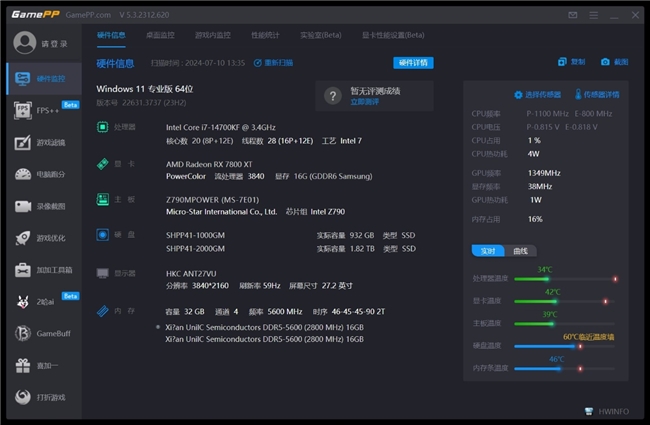Click the GamePP.com website text
Screen dimensions: 650x425
click(88, 15)
